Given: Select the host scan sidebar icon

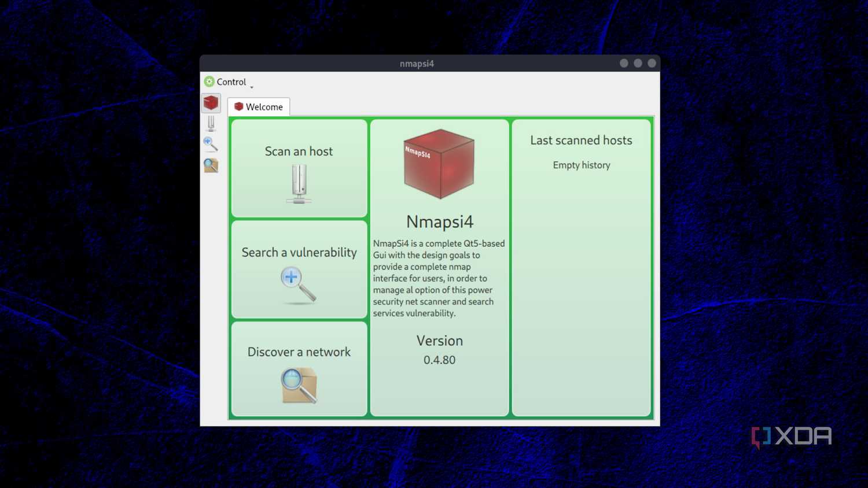Looking at the screenshot, I should point(211,123).
